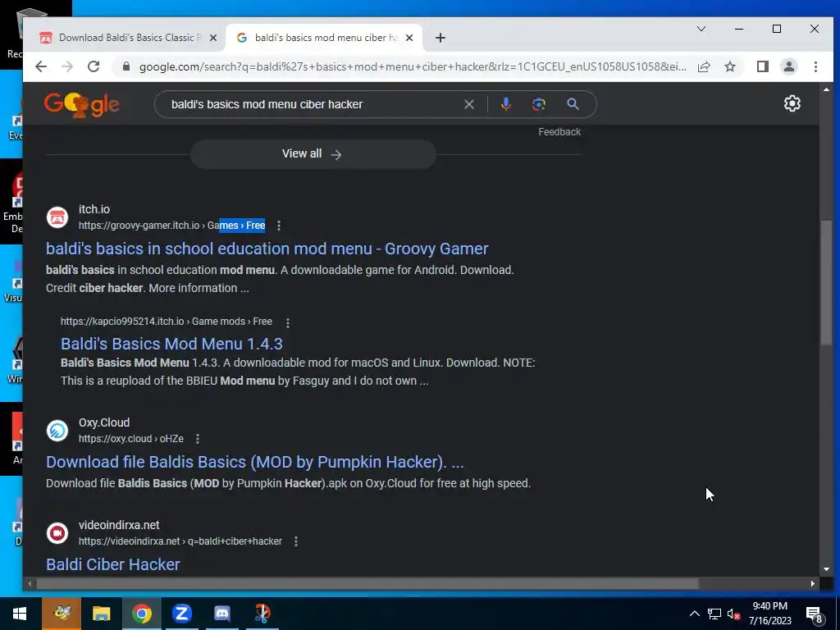Share this page via the share icon
The width and height of the screenshot is (840, 630).
(x=704, y=66)
